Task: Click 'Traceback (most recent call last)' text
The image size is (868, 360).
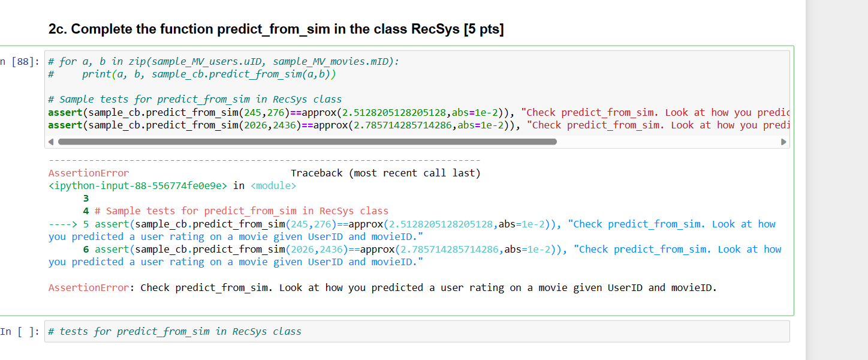Action: point(385,173)
